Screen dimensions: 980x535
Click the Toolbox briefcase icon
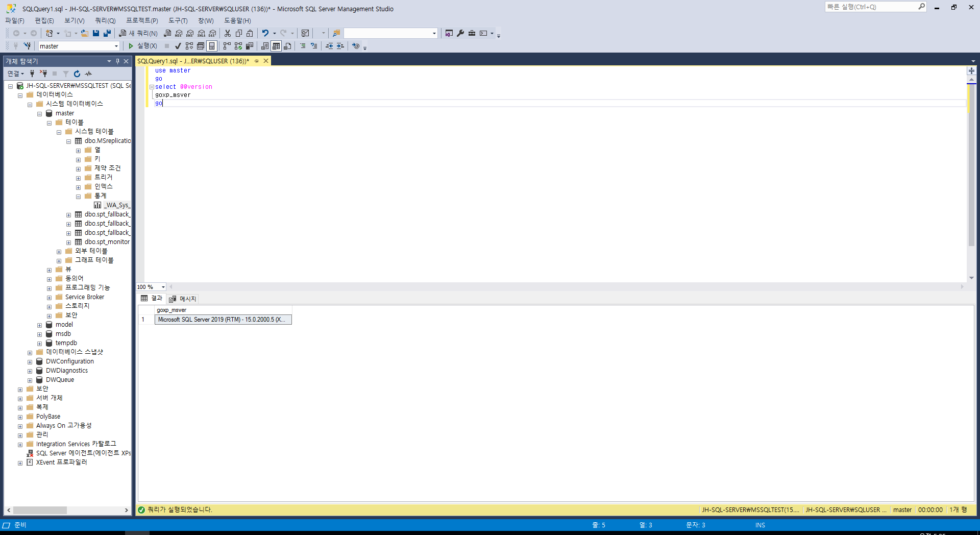click(472, 33)
